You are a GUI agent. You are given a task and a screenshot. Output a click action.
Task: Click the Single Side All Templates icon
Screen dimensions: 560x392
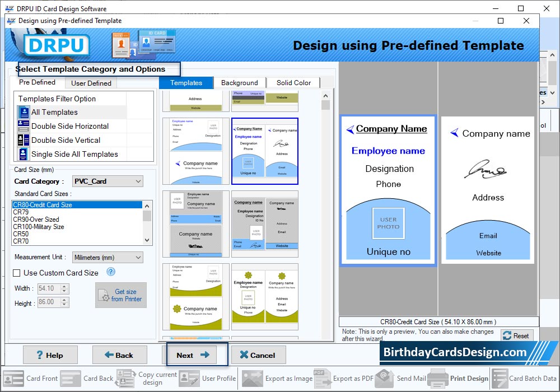(x=24, y=154)
